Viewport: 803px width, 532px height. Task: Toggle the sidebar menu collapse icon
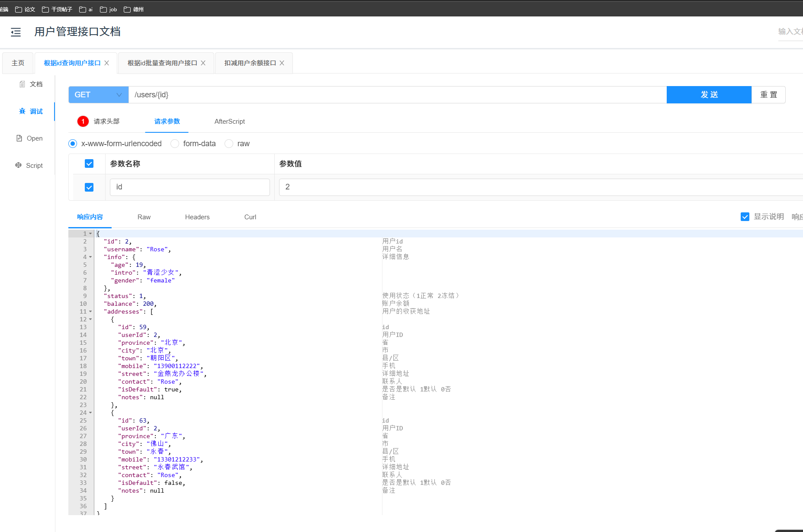tap(16, 32)
